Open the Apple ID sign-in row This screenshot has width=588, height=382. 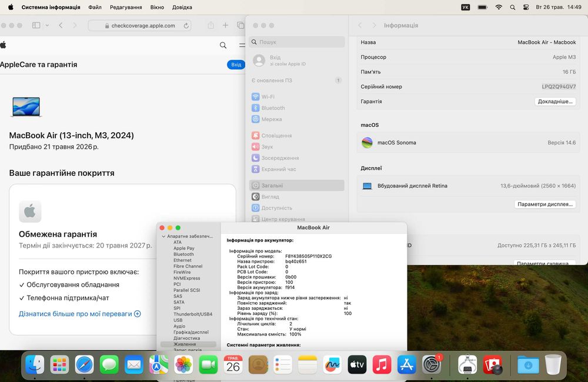[296, 61]
